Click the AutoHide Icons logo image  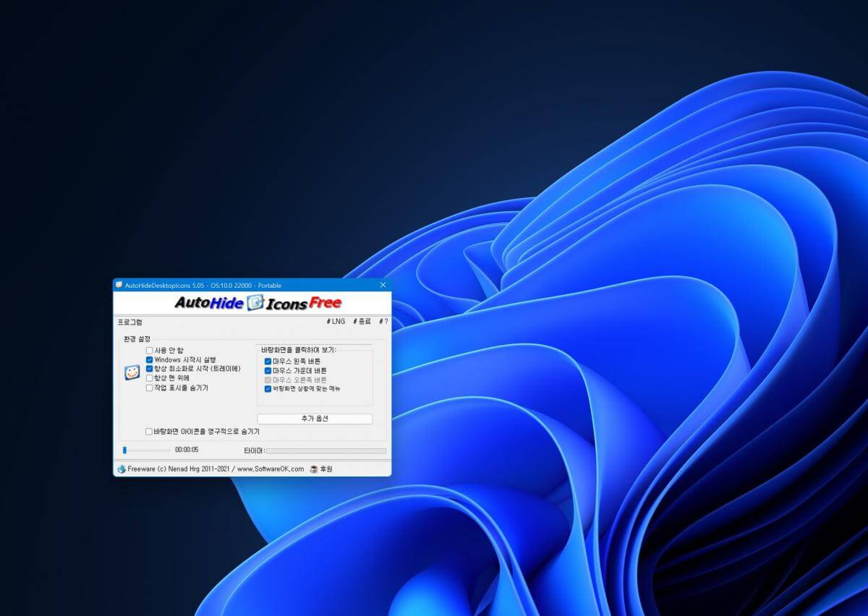(x=258, y=303)
